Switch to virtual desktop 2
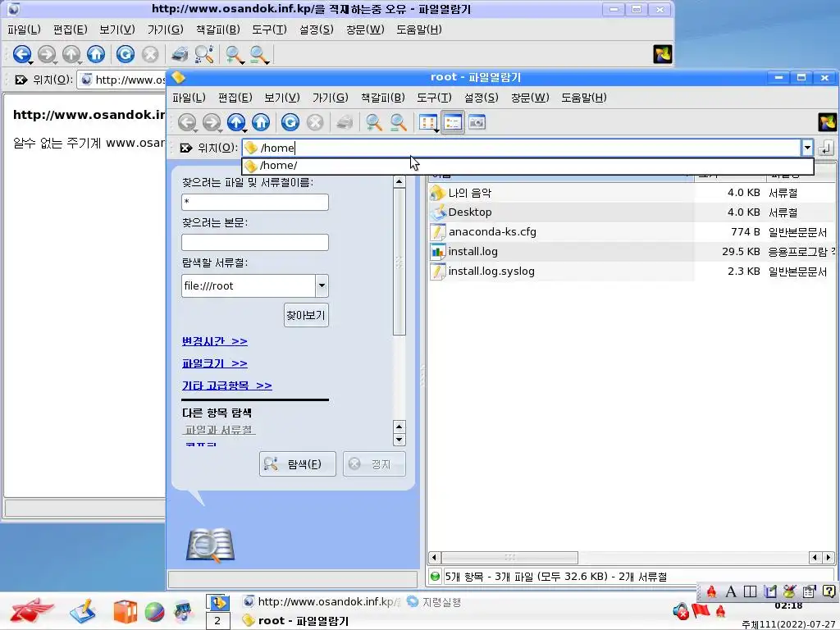This screenshot has height=630, width=840. pos(217,621)
